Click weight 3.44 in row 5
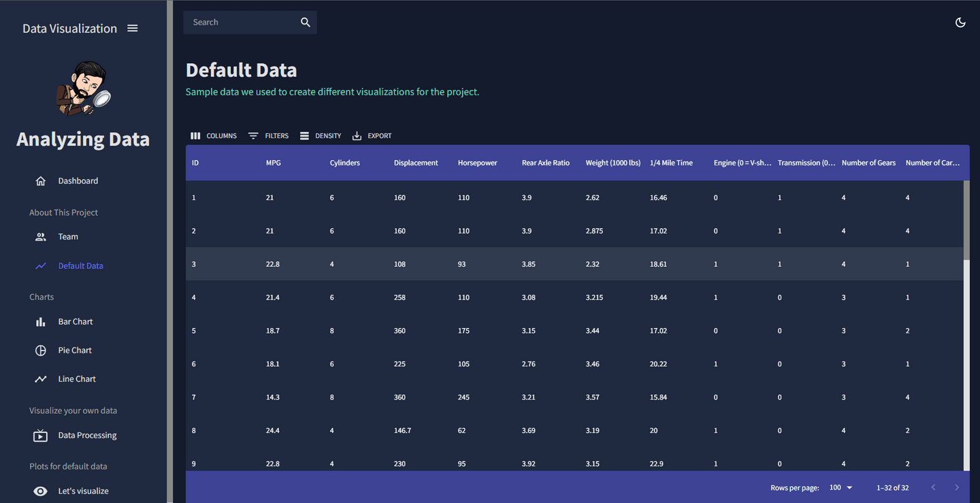The height and width of the screenshot is (503, 980). pos(593,331)
